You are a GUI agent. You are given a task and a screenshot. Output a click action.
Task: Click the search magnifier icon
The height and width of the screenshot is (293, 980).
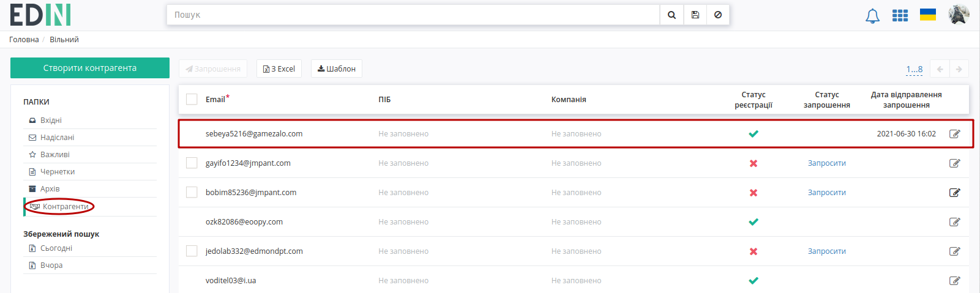671,15
